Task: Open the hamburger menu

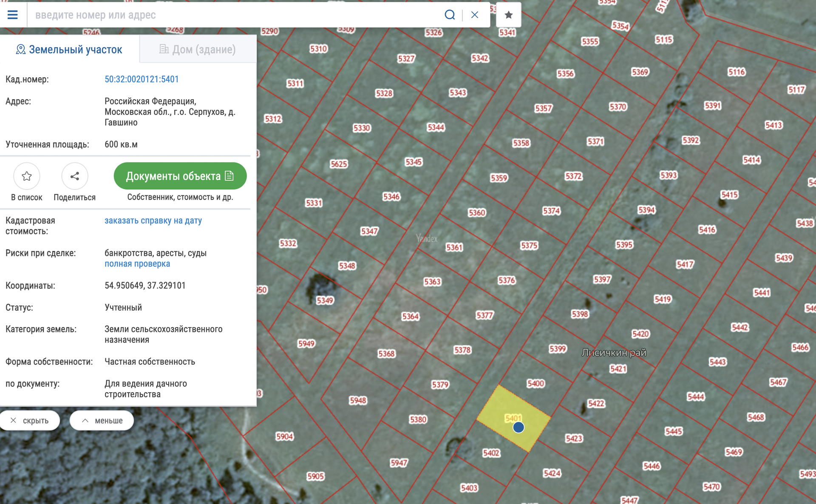Action: 13,15
